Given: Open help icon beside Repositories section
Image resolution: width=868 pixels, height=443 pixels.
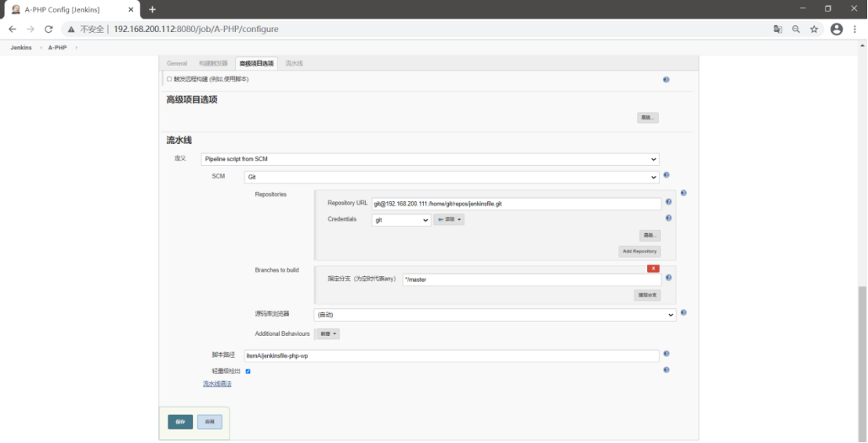Looking at the screenshot, I should tap(684, 193).
